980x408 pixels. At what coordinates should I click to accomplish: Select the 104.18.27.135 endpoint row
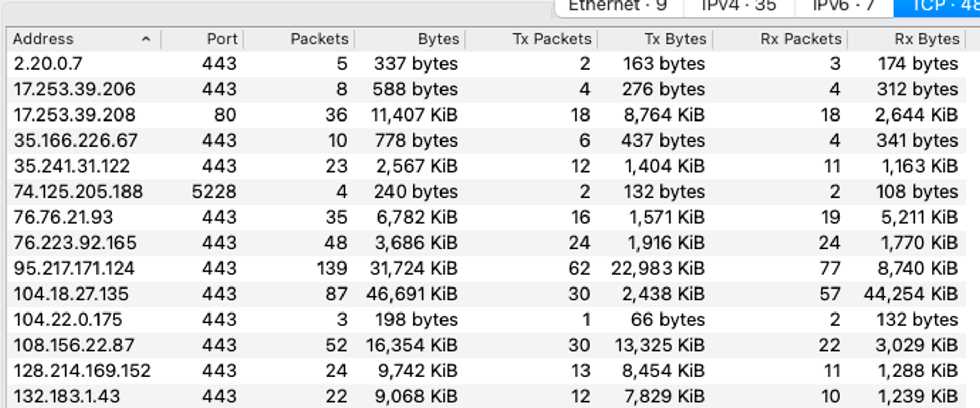(x=71, y=294)
